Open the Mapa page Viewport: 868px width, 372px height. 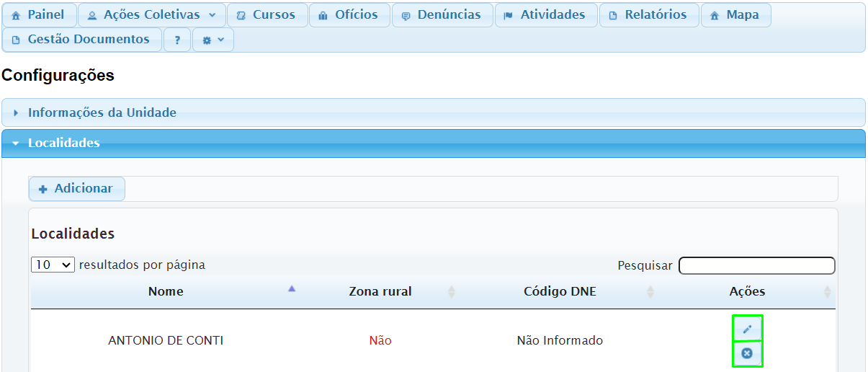(x=735, y=15)
